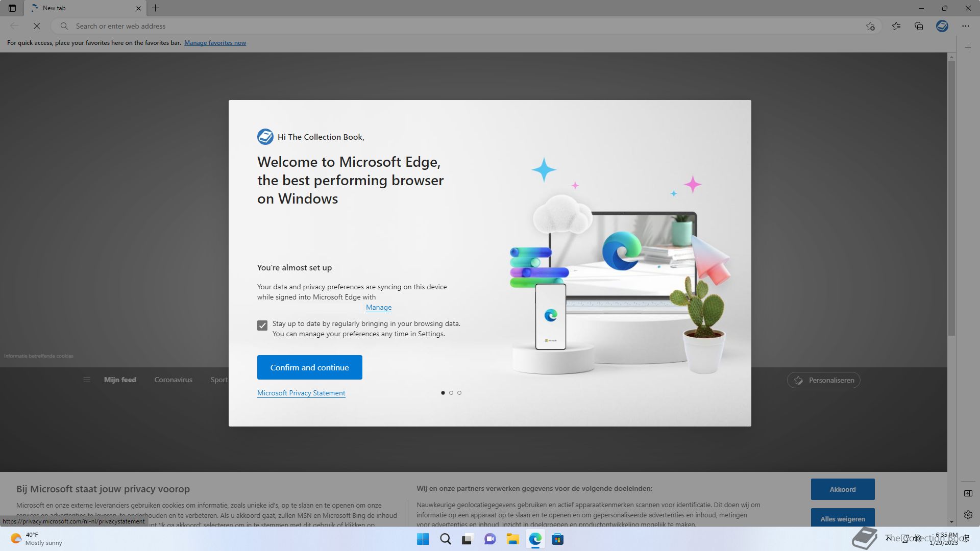Click the Personaliseren button
Image resolution: width=980 pixels, height=551 pixels.
point(824,380)
